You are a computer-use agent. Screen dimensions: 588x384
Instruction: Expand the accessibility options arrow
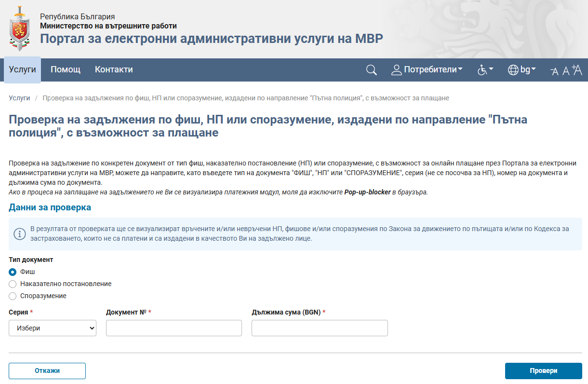(491, 69)
